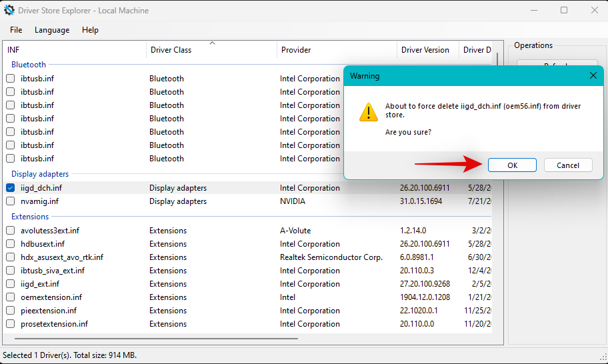Click version 6.0.8981.1
Image resolution: width=608 pixels, height=364 pixels.
click(417, 257)
